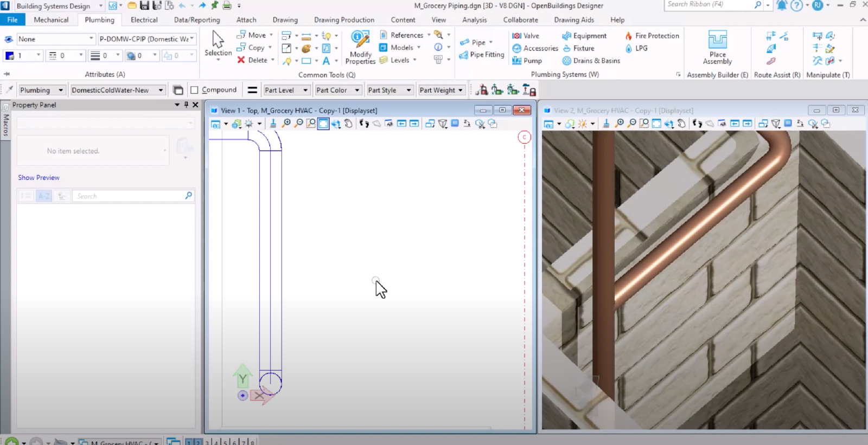Choose the Pump placement tool
Screen dimensions: 868x445
527,61
